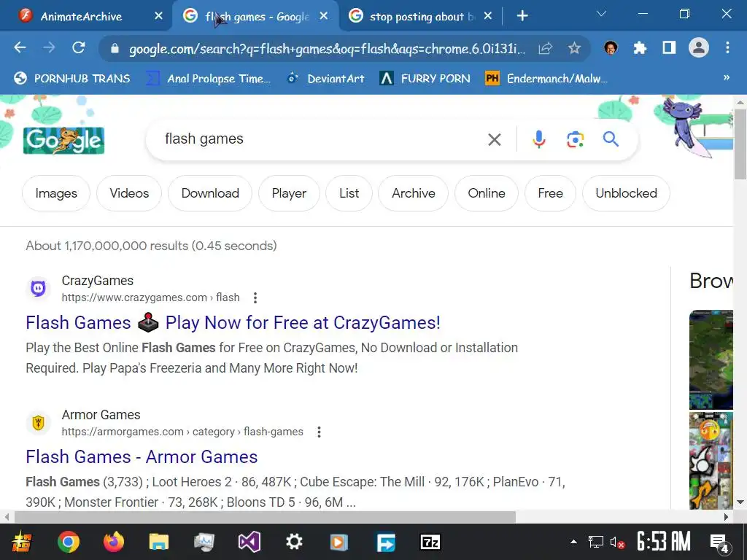
Task: Click the scrollbar down arrow
Action: pos(740,502)
